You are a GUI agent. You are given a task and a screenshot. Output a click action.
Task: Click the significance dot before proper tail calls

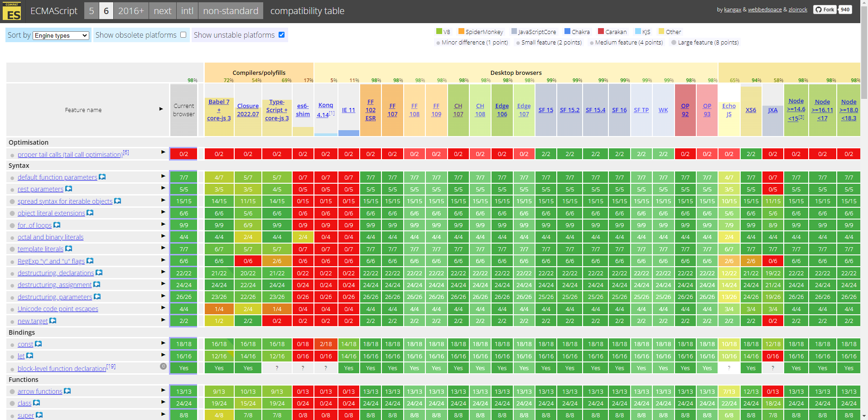(12, 156)
